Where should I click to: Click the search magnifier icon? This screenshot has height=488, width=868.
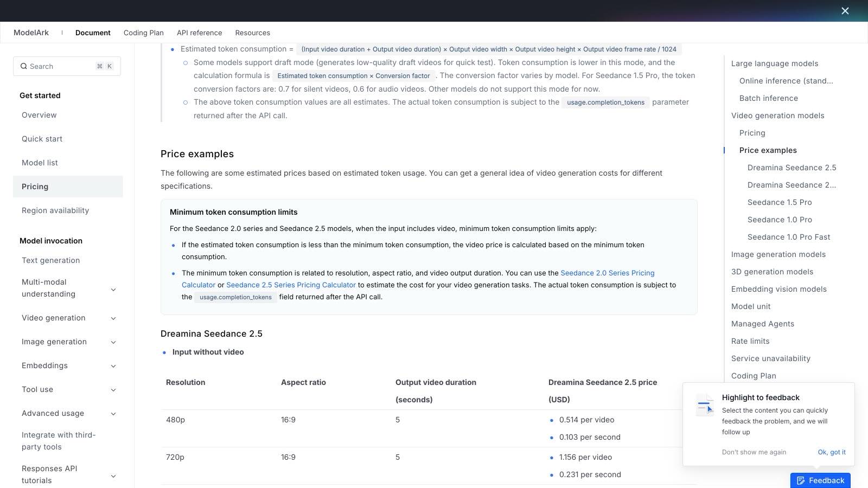(x=24, y=66)
